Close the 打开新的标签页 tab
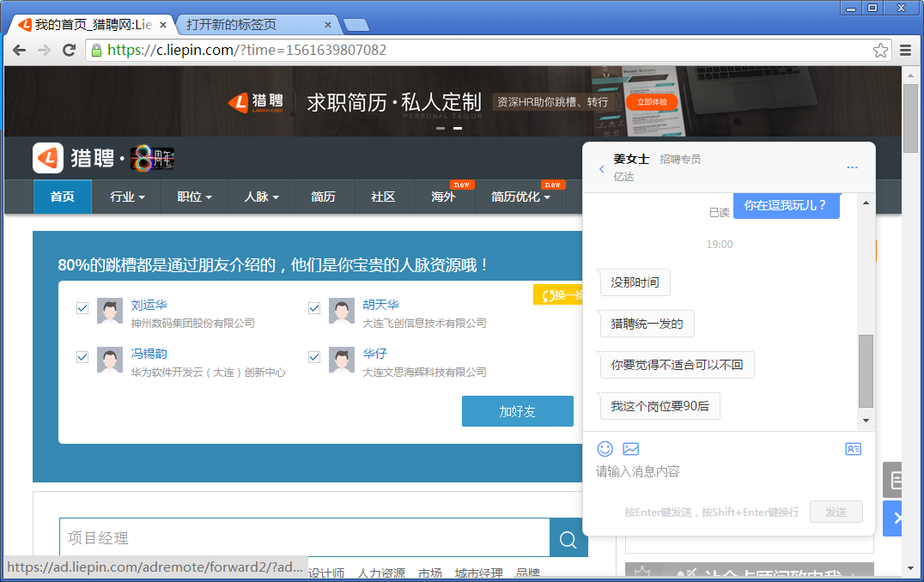Image resolution: width=924 pixels, height=582 pixels. (328, 25)
